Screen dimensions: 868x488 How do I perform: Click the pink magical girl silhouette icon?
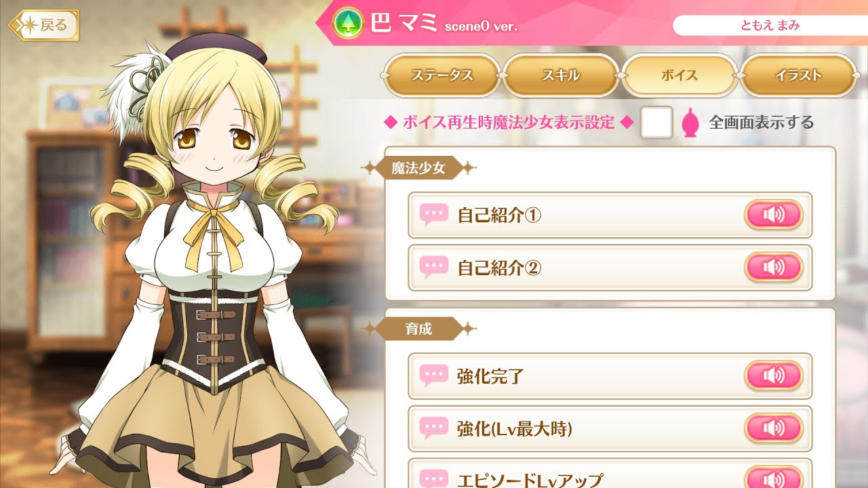690,123
